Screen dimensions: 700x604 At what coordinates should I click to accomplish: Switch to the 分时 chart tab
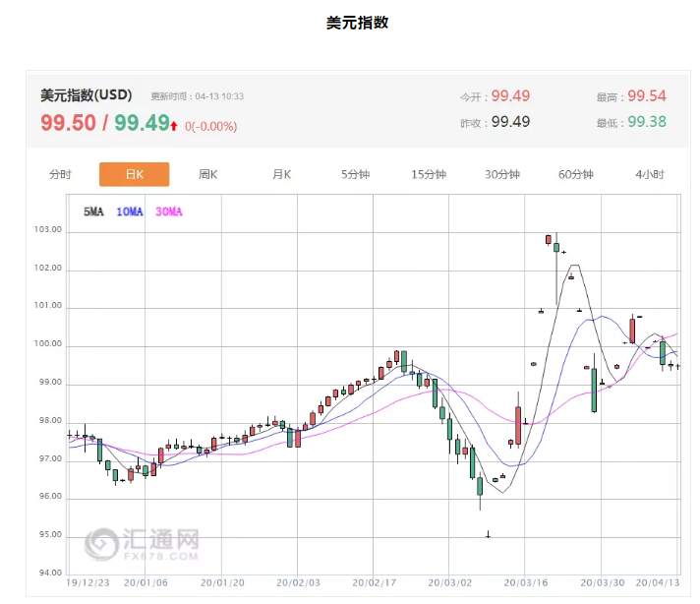pos(60,175)
